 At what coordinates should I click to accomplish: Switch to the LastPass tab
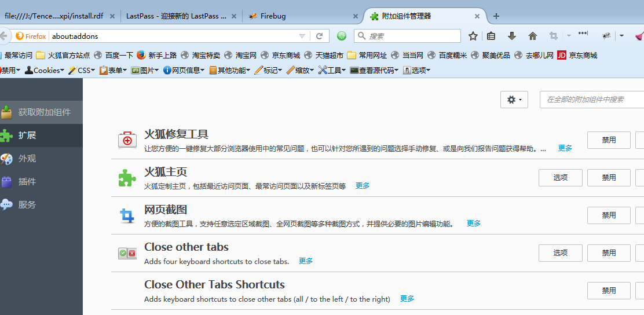181,16
